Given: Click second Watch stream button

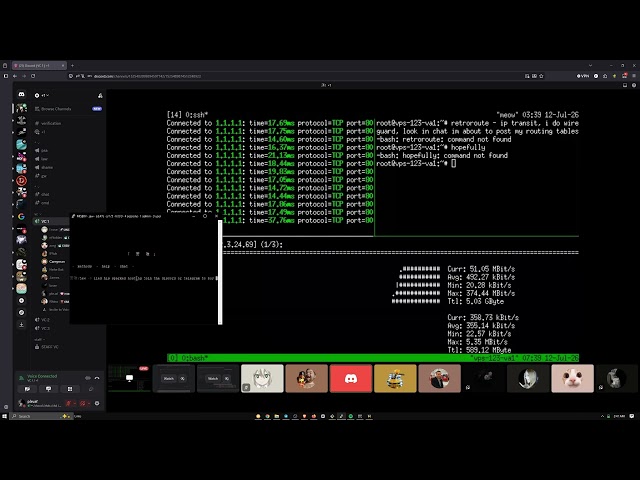Looking at the screenshot, I should click(213, 379).
